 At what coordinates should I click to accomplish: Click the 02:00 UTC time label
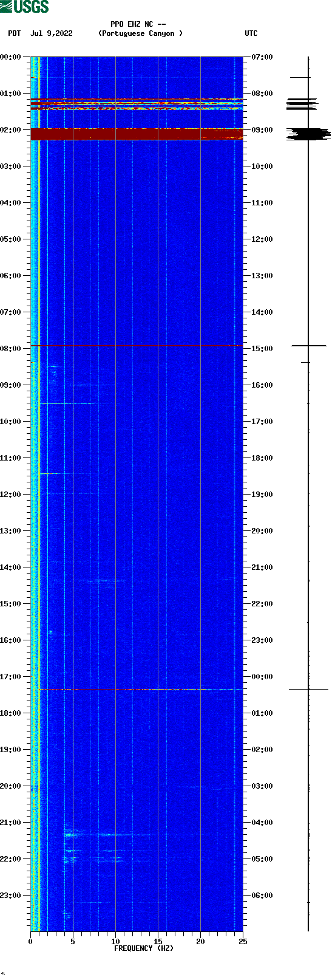(262, 750)
